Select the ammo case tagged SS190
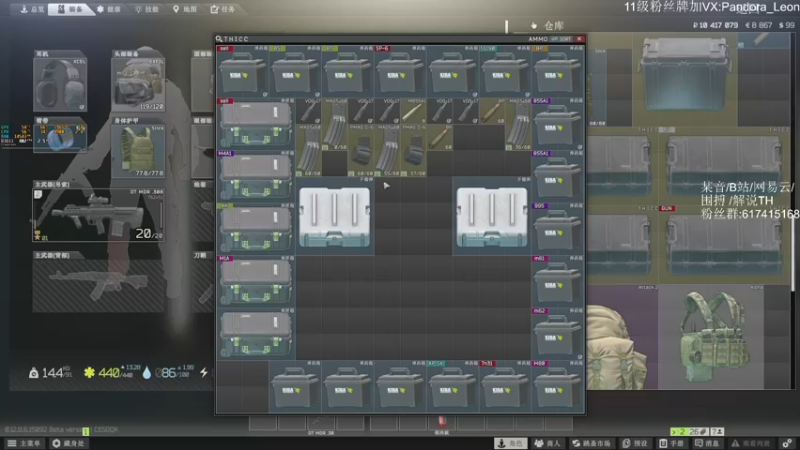Screen dimensions: 800x450 [x=505, y=71]
